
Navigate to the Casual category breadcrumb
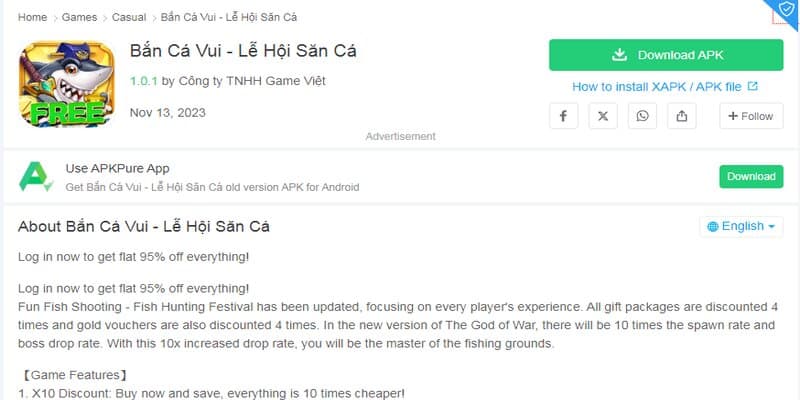[128, 18]
